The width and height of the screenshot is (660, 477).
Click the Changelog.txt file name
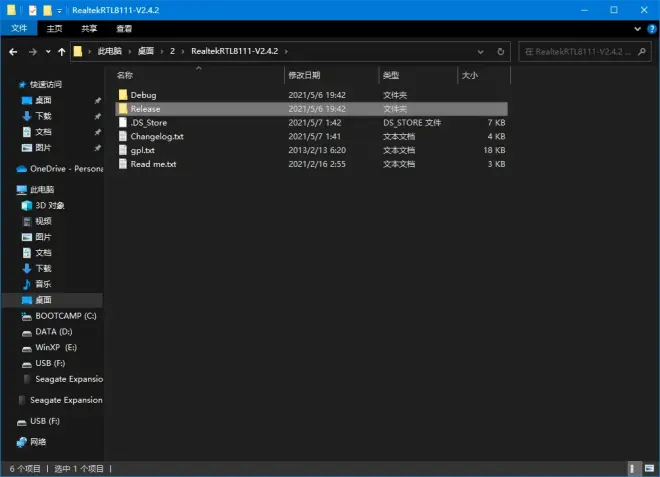[x=157, y=136]
